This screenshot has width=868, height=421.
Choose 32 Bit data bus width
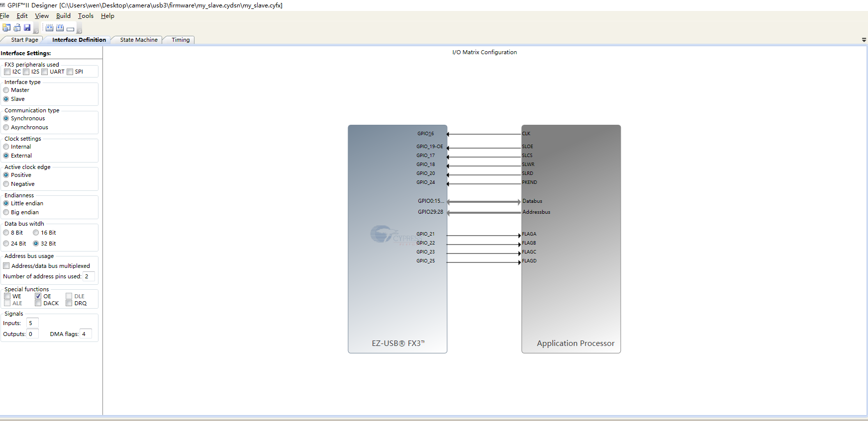tap(36, 244)
